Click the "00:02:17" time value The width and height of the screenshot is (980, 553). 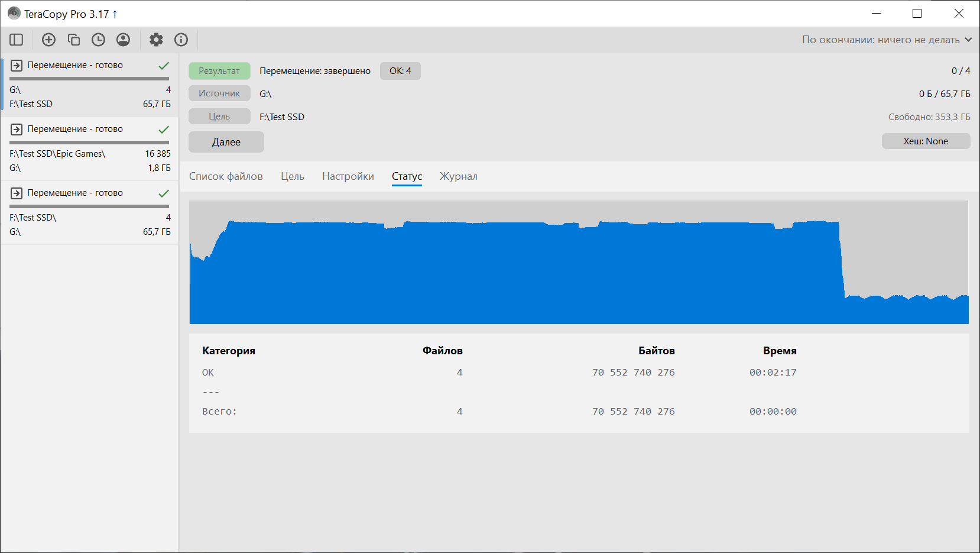(773, 373)
